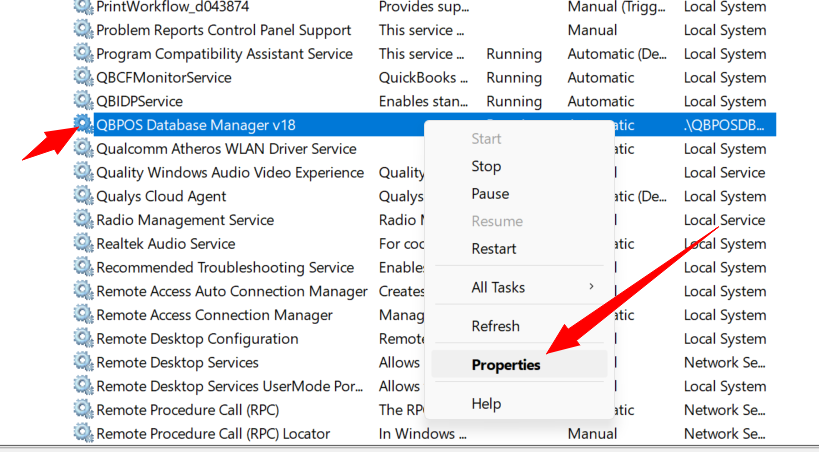Select Remote Procedure Call (RPC) Locator name
819x452 pixels.
(213, 434)
